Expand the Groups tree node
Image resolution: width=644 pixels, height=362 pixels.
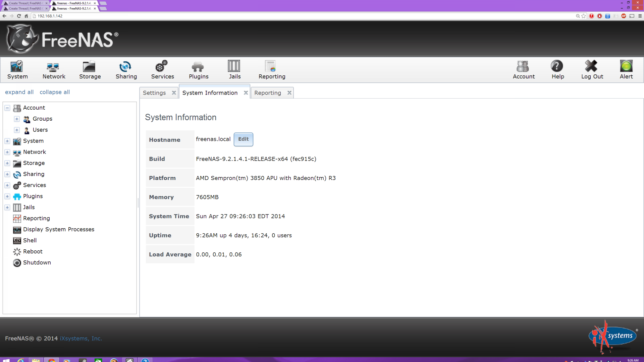click(17, 119)
